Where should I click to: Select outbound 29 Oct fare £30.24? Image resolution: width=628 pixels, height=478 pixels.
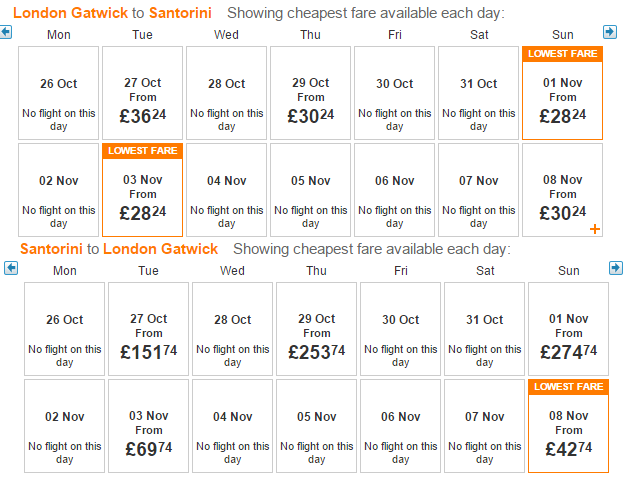point(310,93)
